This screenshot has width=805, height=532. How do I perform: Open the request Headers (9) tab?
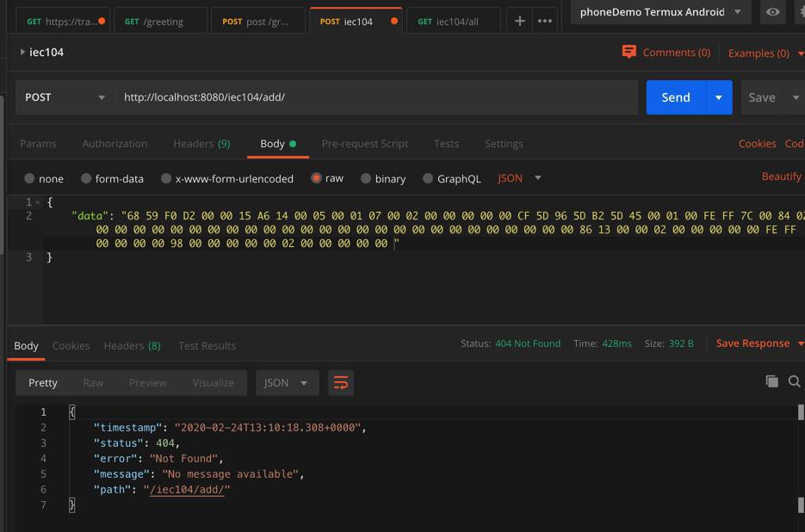tap(201, 144)
